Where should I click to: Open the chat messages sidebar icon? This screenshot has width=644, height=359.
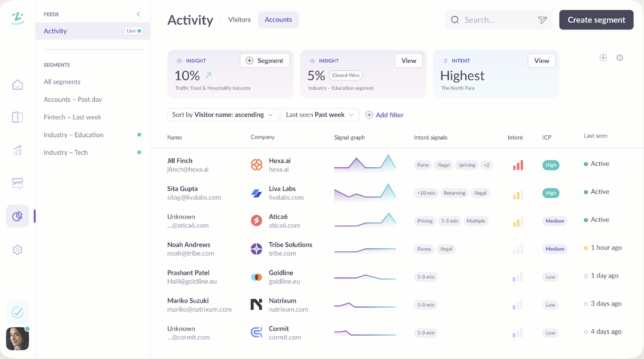tap(17, 183)
